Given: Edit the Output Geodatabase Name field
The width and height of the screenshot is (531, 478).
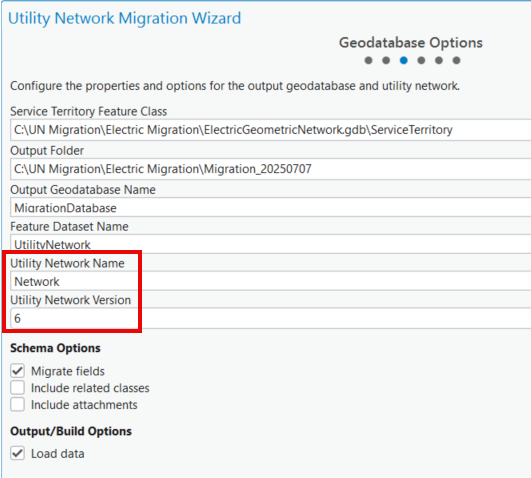Looking at the screenshot, I should (271, 207).
